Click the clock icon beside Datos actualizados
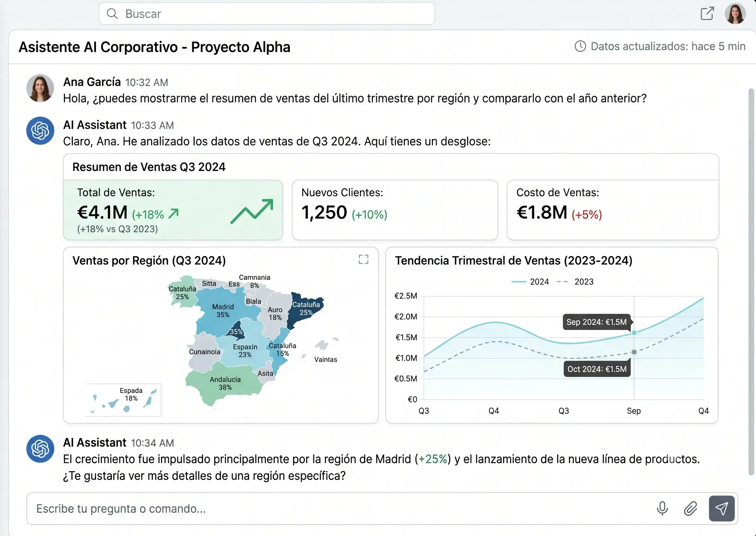This screenshot has height=536, width=756. 580,46
